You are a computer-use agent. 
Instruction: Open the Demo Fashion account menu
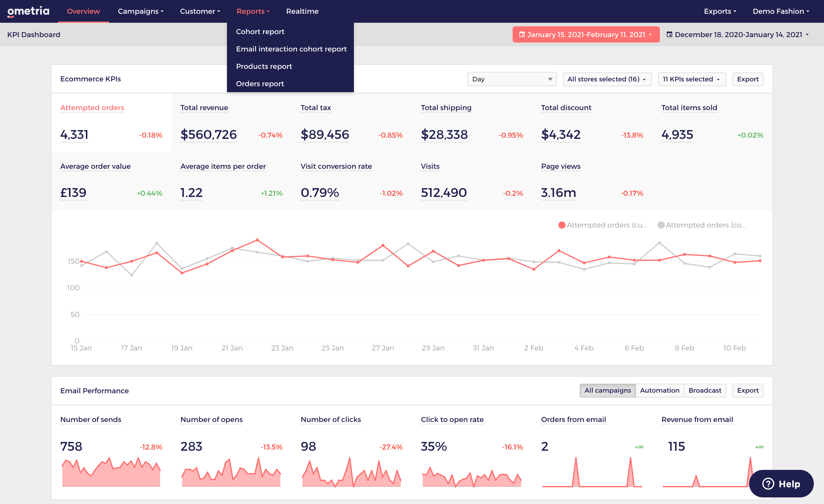pyautogui.click(x=781, y=11)
